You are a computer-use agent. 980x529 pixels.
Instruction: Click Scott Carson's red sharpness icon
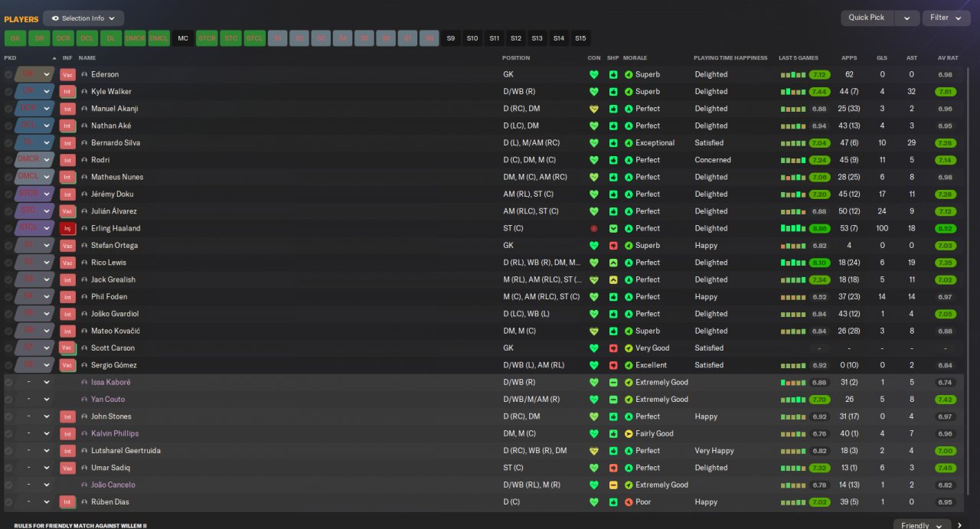click(613, 348)
